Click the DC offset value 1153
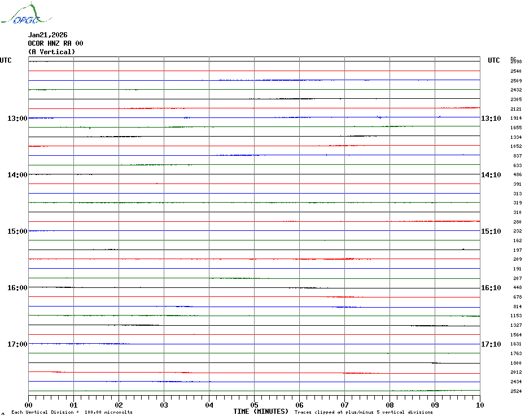The width and height of the screenshot is (525, 420). 516,316
